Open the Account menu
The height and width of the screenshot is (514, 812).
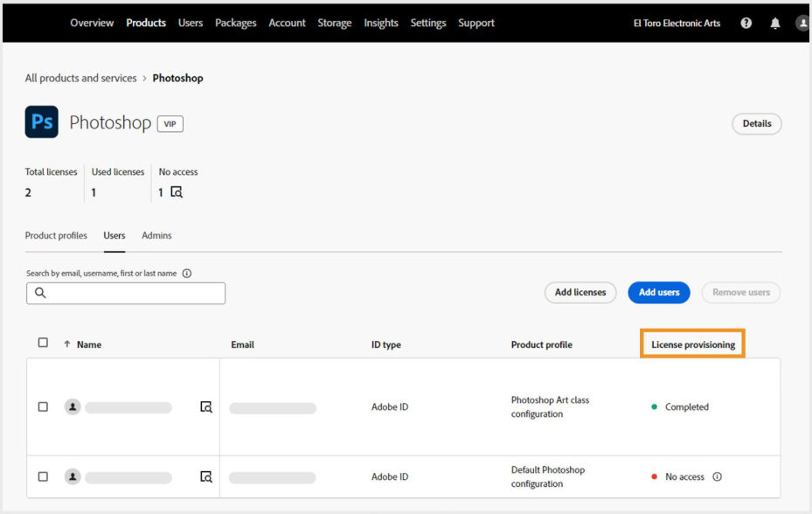[287, 23]
